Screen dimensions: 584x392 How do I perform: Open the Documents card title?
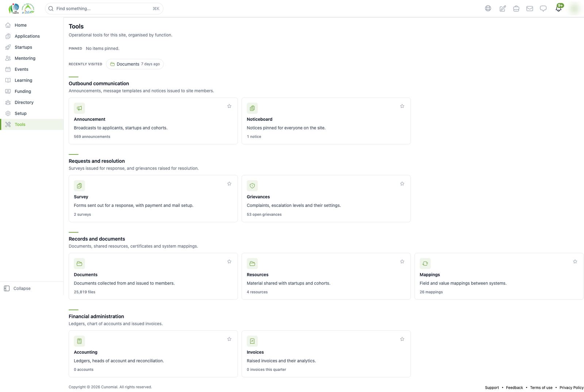[85, 274]
